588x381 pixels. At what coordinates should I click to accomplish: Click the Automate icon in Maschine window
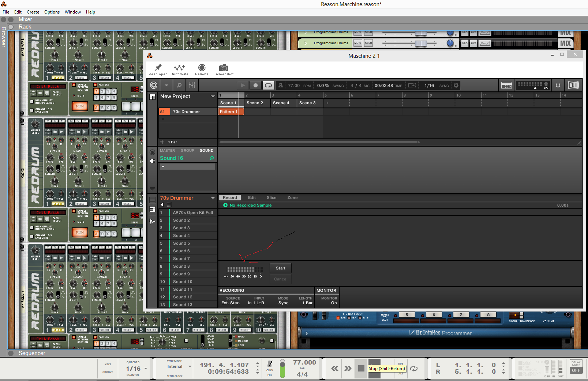click(x=180, y=68)
